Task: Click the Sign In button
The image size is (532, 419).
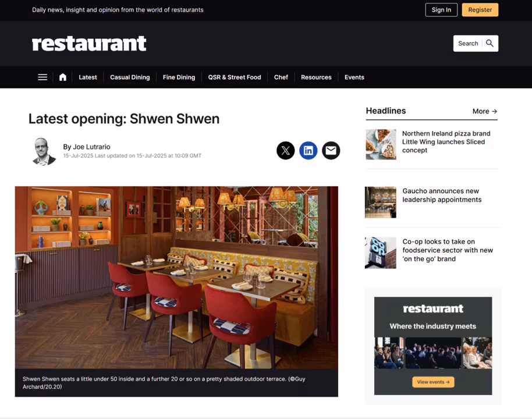Action: [x=441, y=10]
